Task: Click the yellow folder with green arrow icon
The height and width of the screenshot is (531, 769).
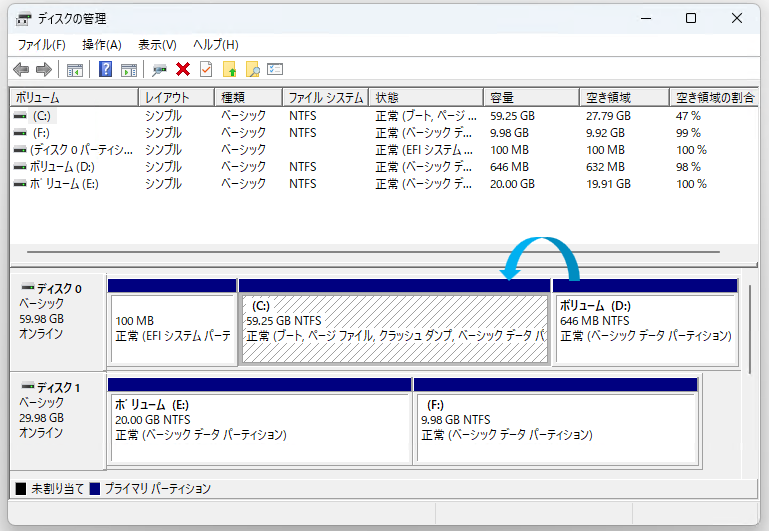Action: (x=230, y=69)
